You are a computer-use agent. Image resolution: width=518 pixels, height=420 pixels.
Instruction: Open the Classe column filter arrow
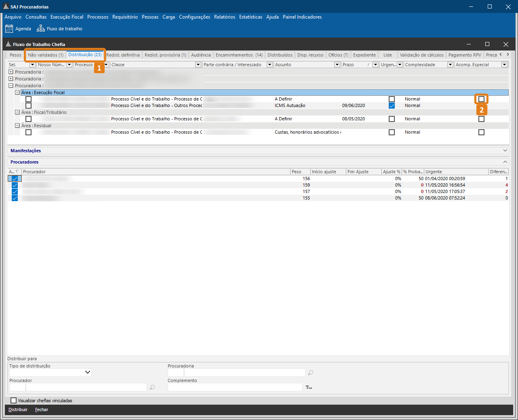[x=198, y=65]
